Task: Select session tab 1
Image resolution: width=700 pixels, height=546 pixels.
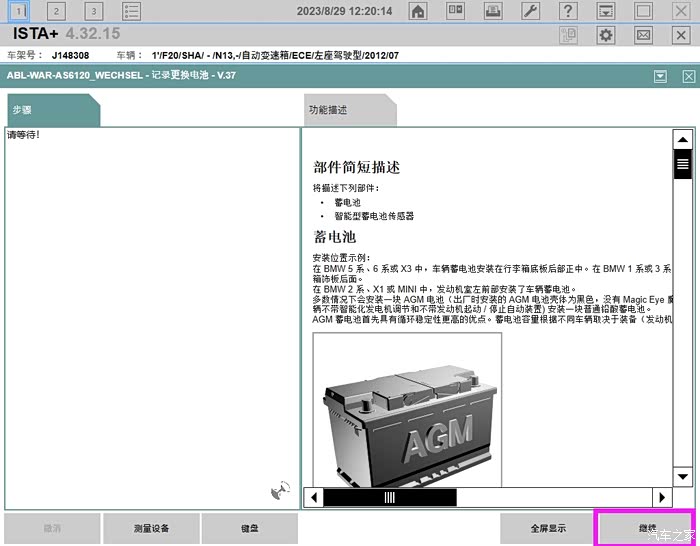Action: pyautogui.click(x=19, y=11)
